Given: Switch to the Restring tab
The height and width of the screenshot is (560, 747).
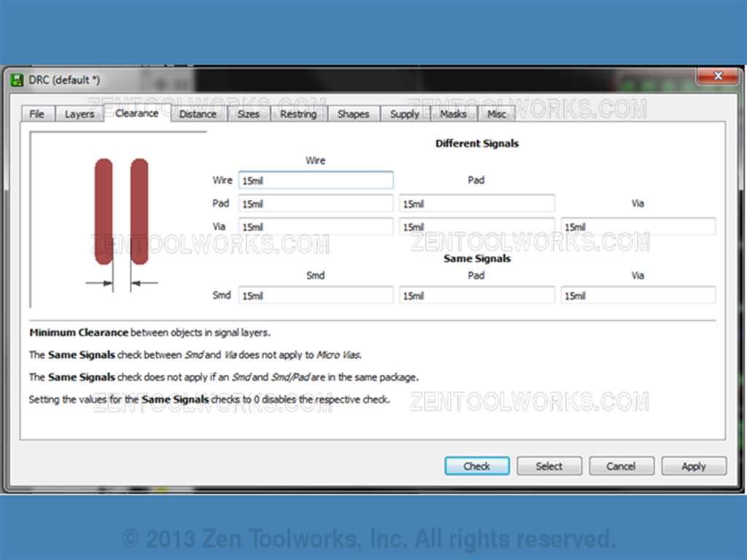Looking at the screenshot, I should 298,114.
